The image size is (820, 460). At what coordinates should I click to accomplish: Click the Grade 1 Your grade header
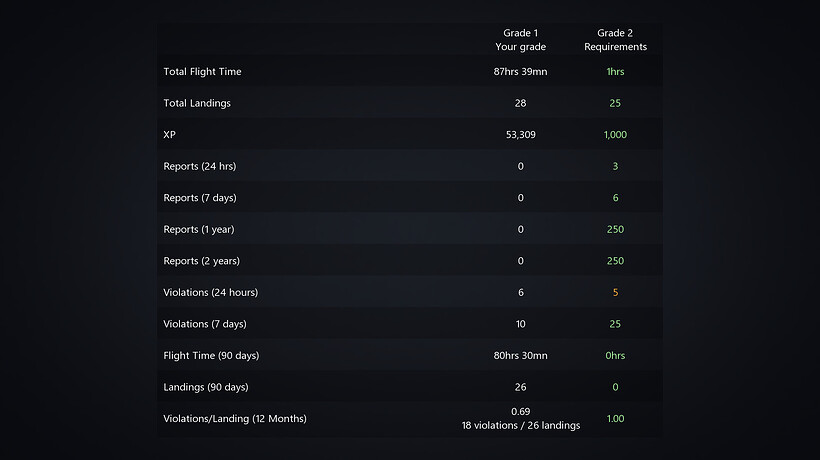[520, 40]
